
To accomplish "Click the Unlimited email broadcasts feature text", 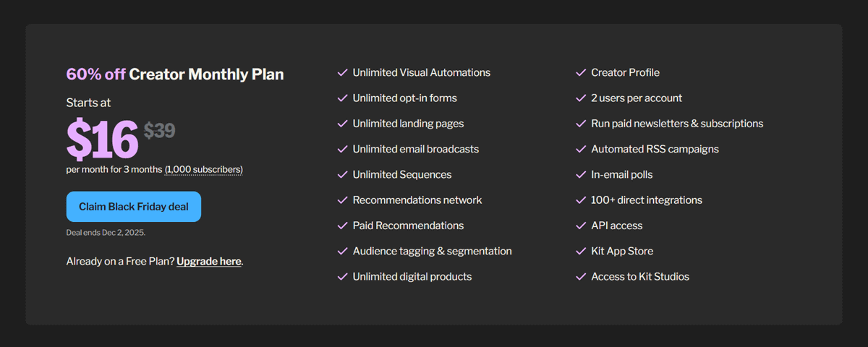I will point(415,149).
